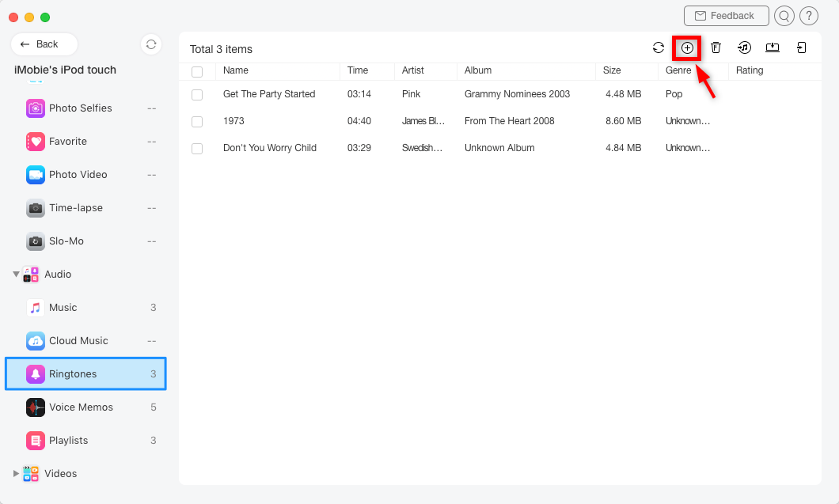This screenshot has height=504, width=839.
Task: Open the Feedback button
Action: point(726,16)
